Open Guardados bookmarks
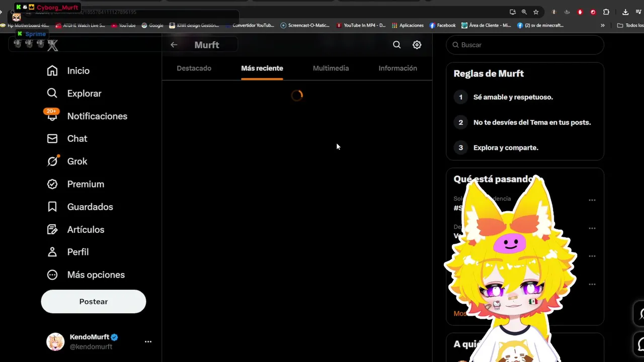The image size is (644, 362). click(x=80, y=207)
